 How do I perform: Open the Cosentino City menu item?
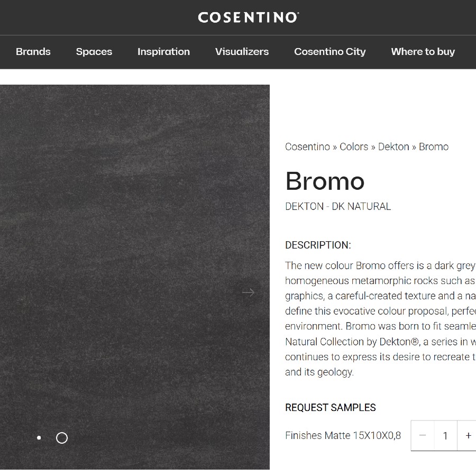(329, 52)
